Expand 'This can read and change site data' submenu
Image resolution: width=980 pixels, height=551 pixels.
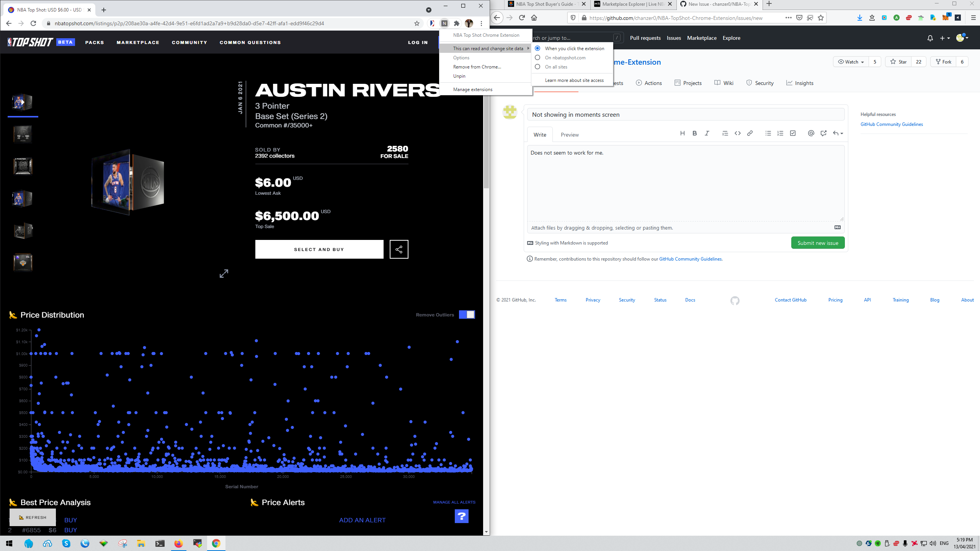(x=486, y=48)
